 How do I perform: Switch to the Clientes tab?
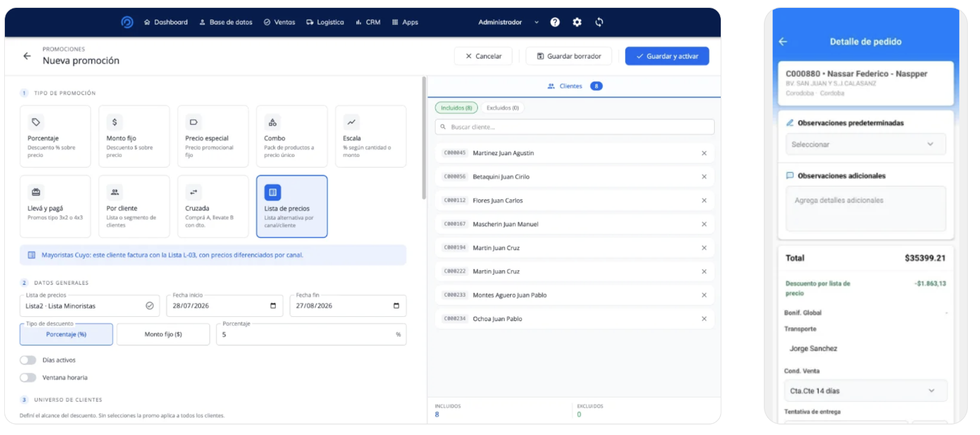pos(574,86)
